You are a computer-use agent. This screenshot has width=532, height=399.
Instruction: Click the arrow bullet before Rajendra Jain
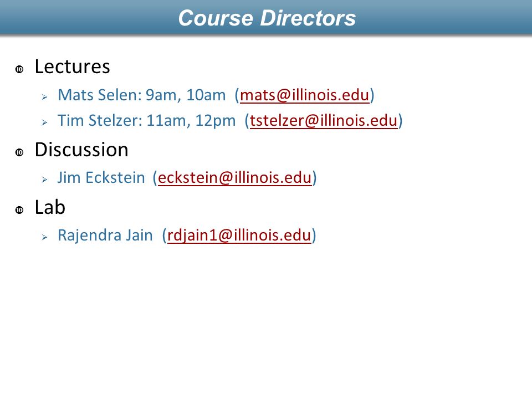(x=44, y=237)
